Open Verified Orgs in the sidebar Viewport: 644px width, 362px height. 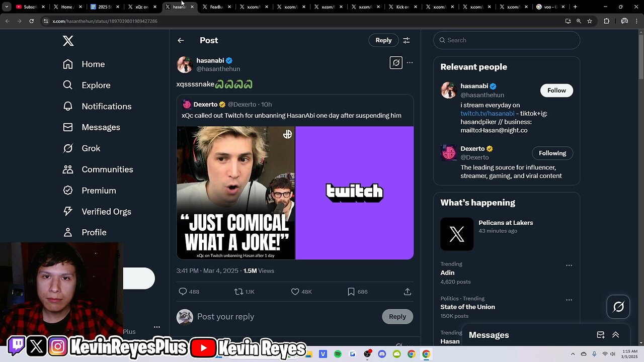click(x=97, y=212)
